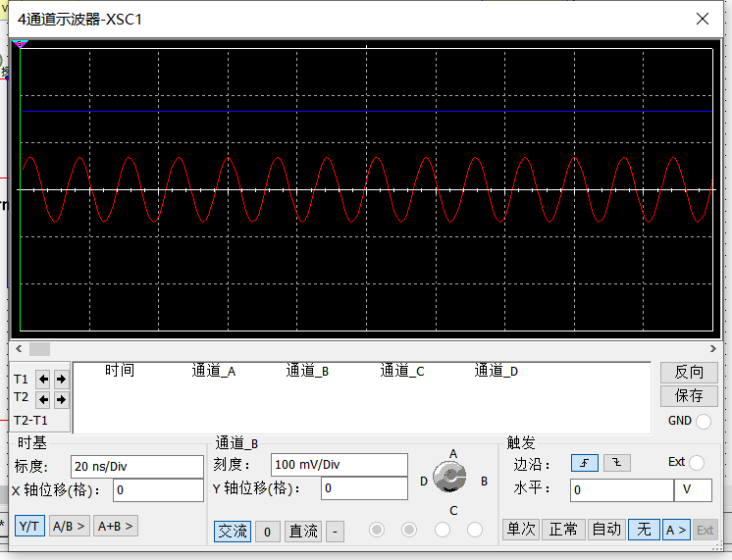Open the channel scale 100 mV/Div field

[x=339, y=465]
